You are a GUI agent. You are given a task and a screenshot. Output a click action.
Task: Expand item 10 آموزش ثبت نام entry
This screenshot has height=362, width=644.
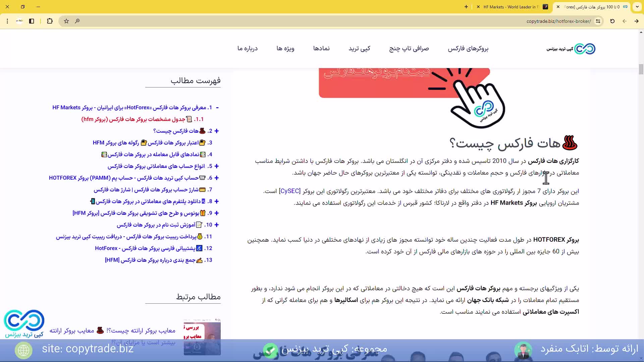216,225
